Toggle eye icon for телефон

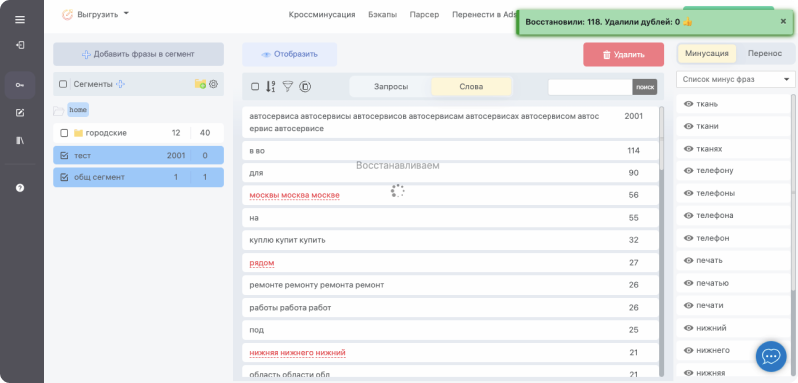(689, 238)
